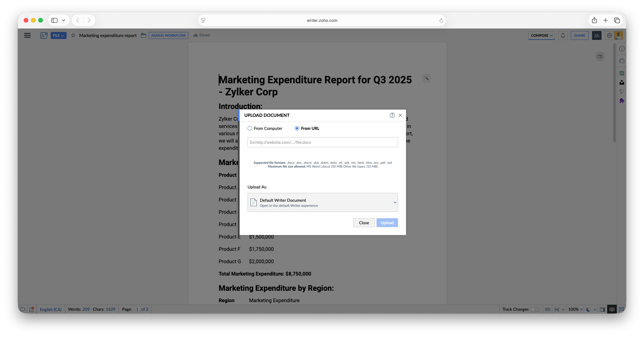The image size is (644, 337).
Task: Click the SHARE button
Action: tap(579, 35)
